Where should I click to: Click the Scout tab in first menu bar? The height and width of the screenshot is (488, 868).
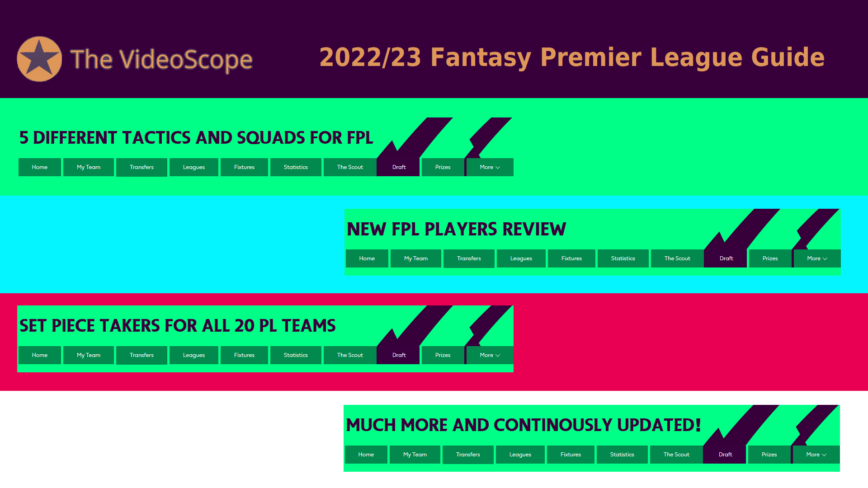349,167
